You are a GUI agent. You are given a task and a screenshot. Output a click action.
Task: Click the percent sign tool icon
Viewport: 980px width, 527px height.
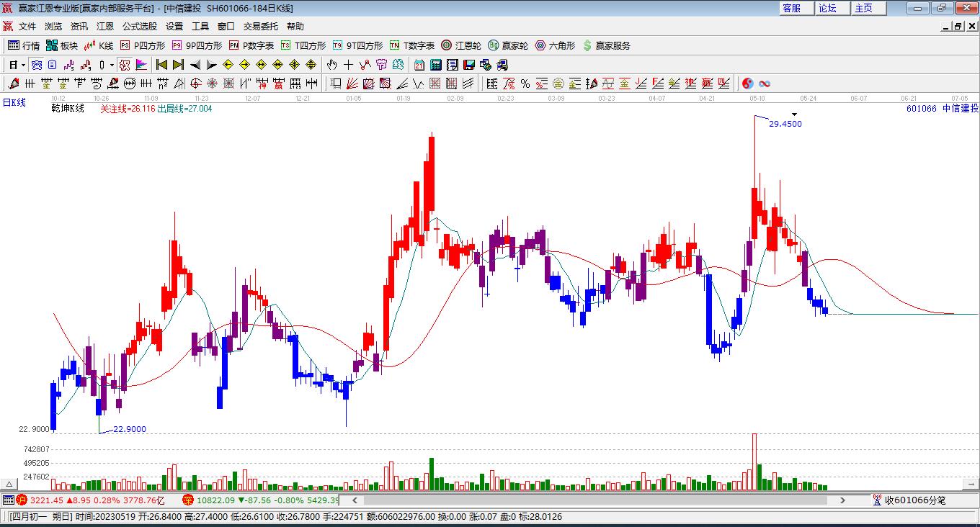point(525,84)
